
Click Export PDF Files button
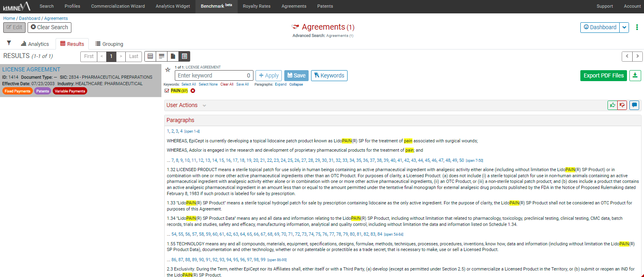click(603, 75)
